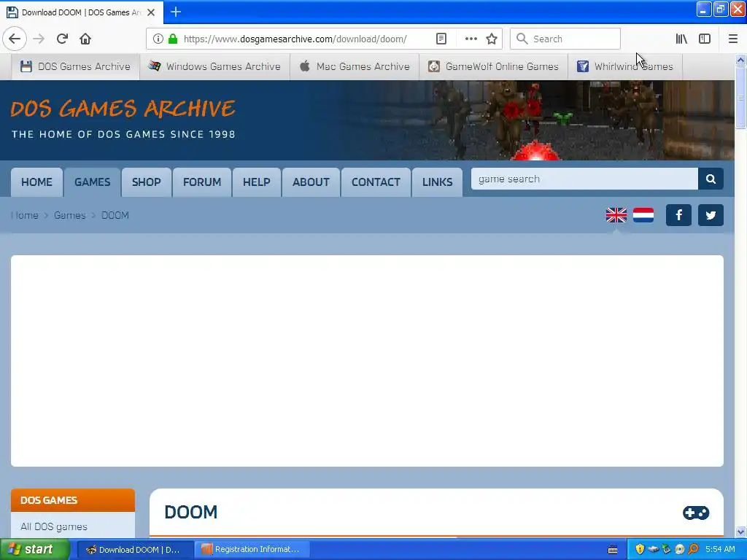Click the 5:54 AM taskbar clock
The width and height of the screenshot is (747, 560).
tap(720, 550)
